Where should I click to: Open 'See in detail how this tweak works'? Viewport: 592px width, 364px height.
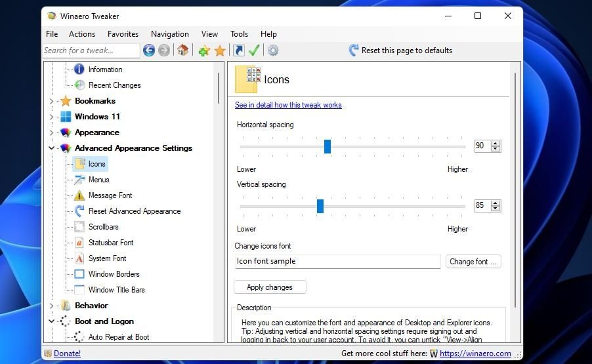click(288, 105)
